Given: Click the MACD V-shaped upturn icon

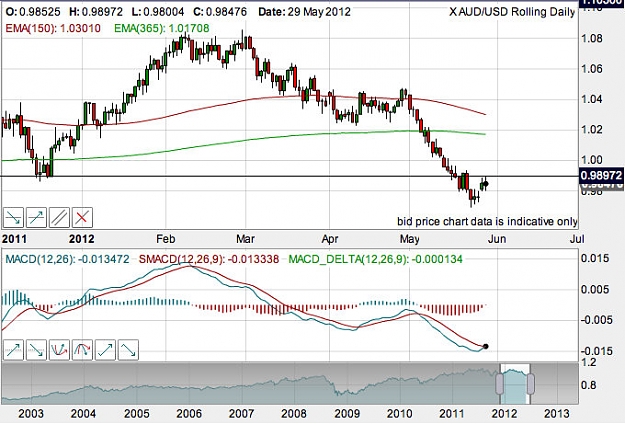Looking at the screenshot, I should point(59,350).
